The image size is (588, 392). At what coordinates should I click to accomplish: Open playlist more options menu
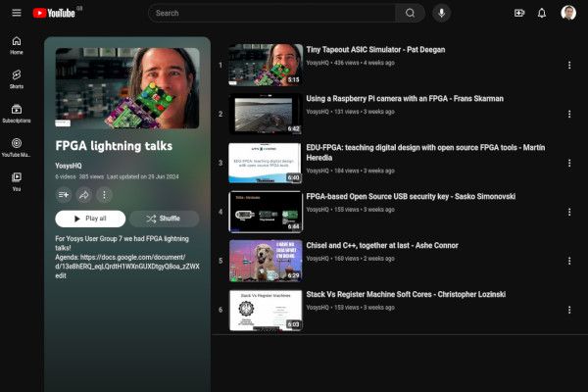(x=104, y=195)
